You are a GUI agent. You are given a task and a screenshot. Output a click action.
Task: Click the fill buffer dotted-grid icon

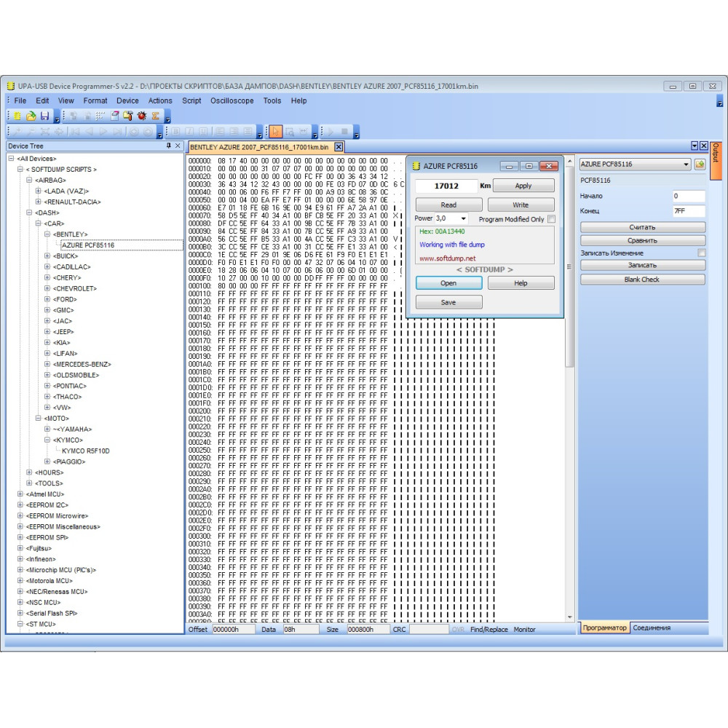pos(100,116)
